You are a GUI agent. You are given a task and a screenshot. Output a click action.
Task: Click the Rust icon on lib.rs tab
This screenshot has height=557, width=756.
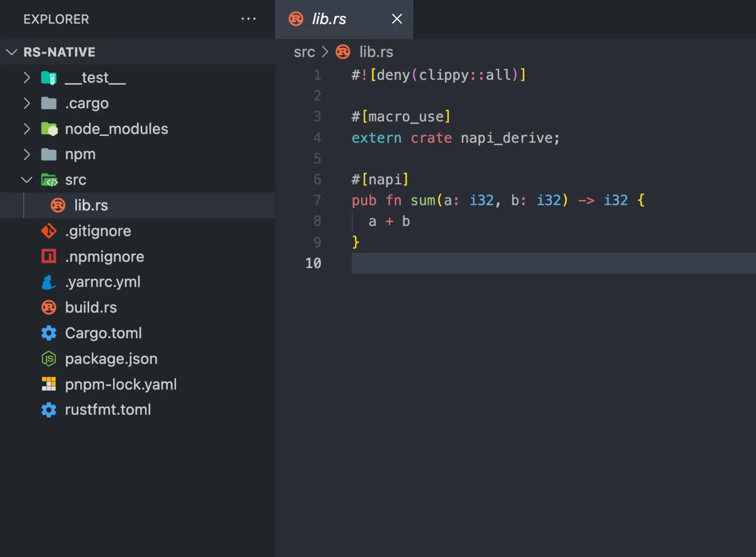point(296,19)
